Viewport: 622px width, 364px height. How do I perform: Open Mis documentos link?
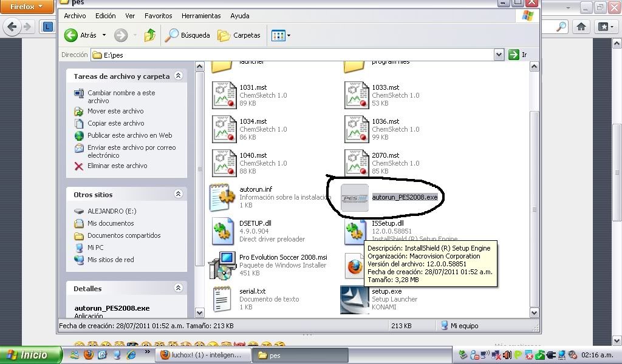click(111, 223)
